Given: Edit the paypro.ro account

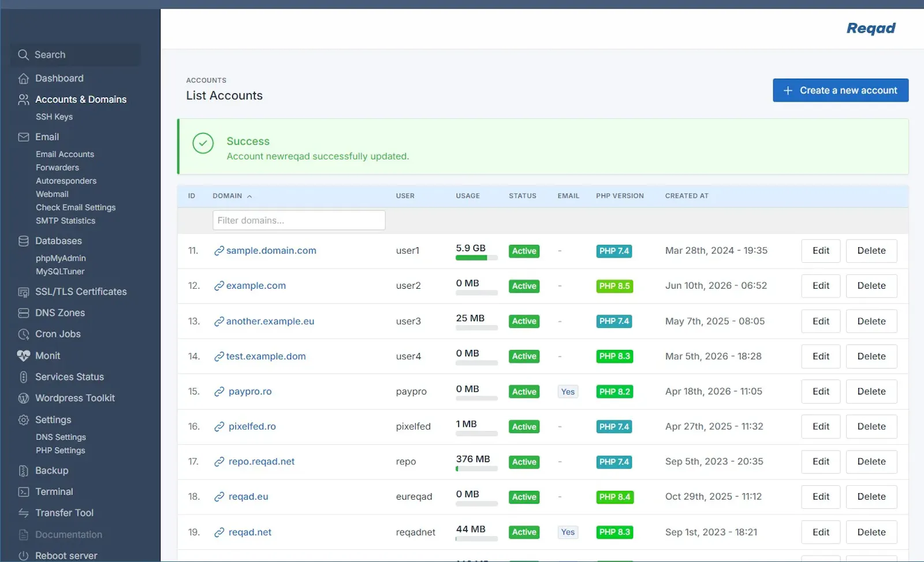Looking at the screenshot, I should point(821,392).
